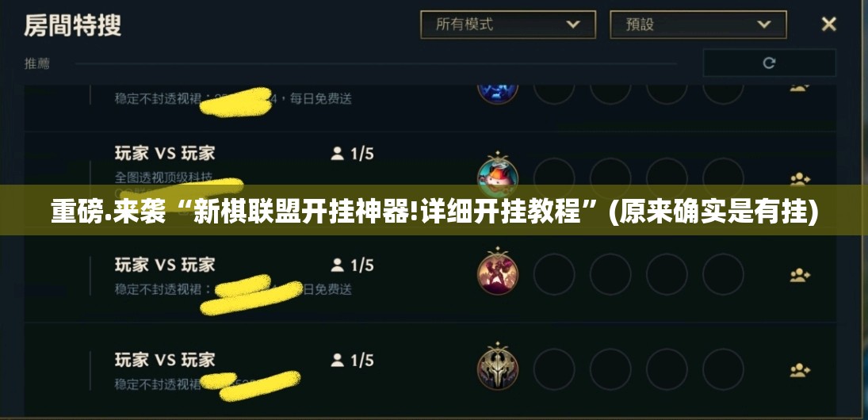868x420 pixels.
Task: Open the 所有模式 game mode dropdown
Action: point(507,25)
